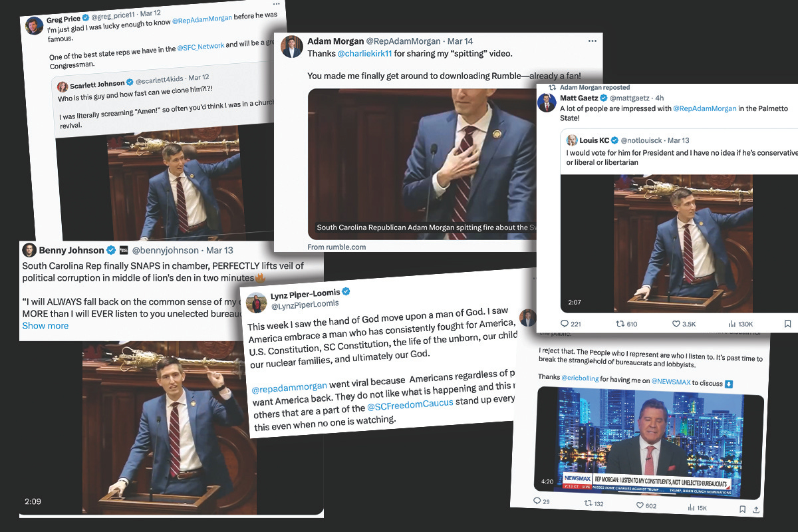The image size is (798, 532).
Task: Play the Newsmax video with 4:20 duration
Action: pyautogui.click(x=649, y=442)
